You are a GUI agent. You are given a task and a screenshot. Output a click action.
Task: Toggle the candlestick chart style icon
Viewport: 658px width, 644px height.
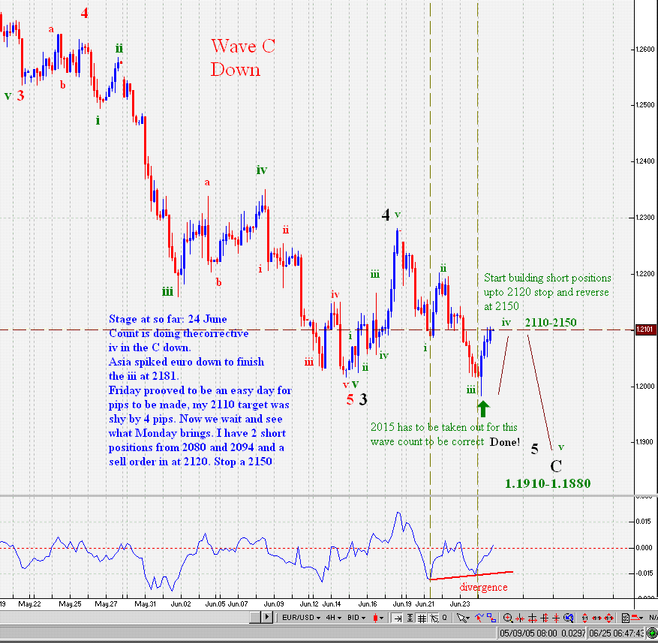[376, 618]
